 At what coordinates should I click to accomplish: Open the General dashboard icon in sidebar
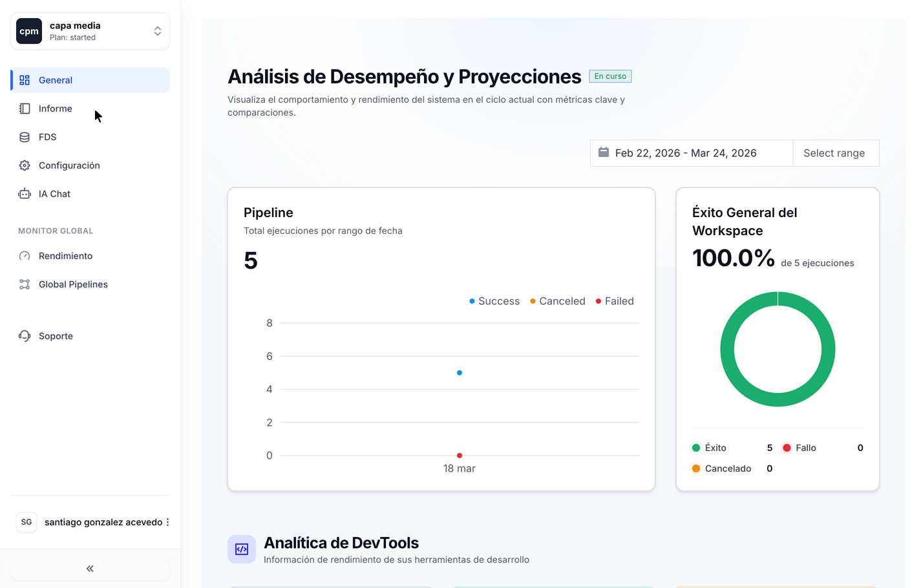tap(24, 79)
